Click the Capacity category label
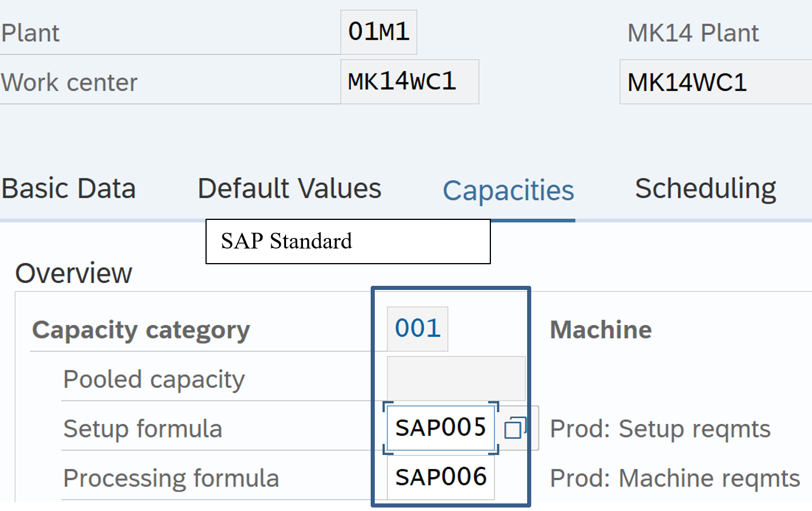 [x=141, y=330]
